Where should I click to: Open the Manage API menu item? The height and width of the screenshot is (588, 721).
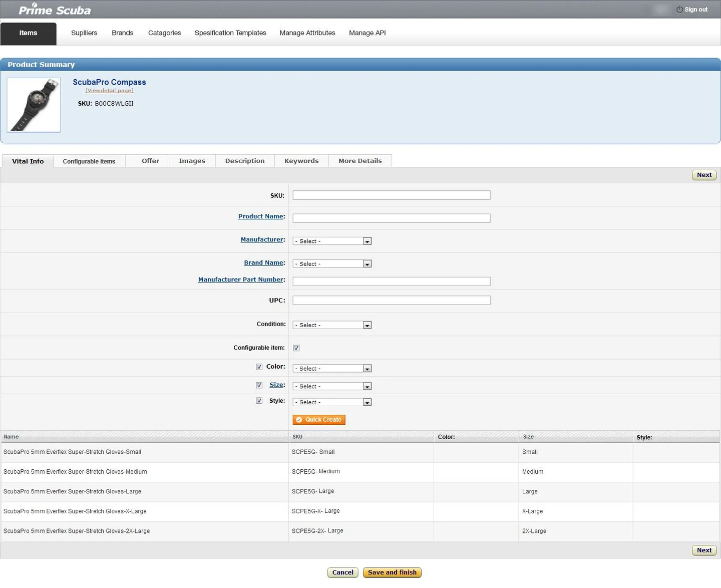(x=368, y=33)
